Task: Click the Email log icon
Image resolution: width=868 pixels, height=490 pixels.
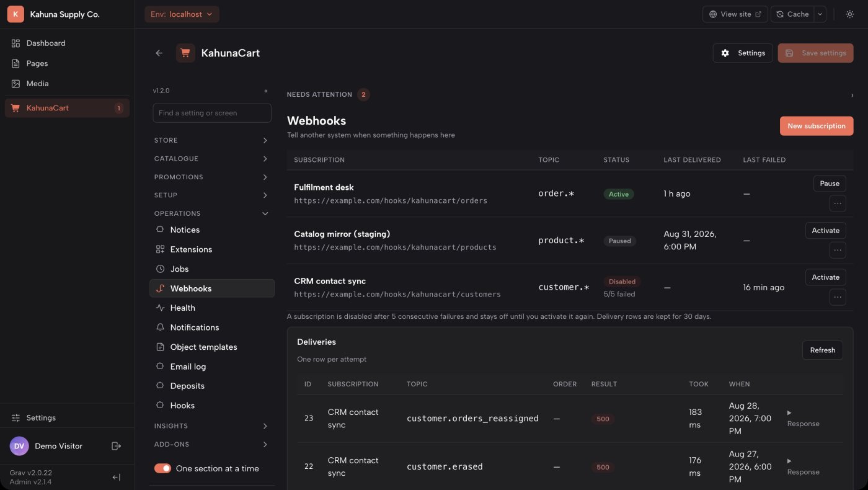Action: [160, 367]
